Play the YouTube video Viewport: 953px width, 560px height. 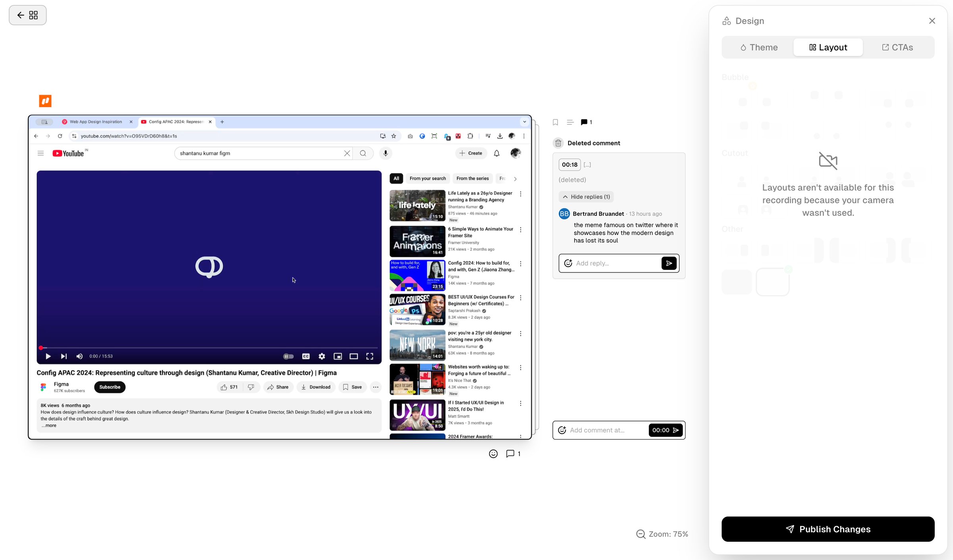(48, 356)
